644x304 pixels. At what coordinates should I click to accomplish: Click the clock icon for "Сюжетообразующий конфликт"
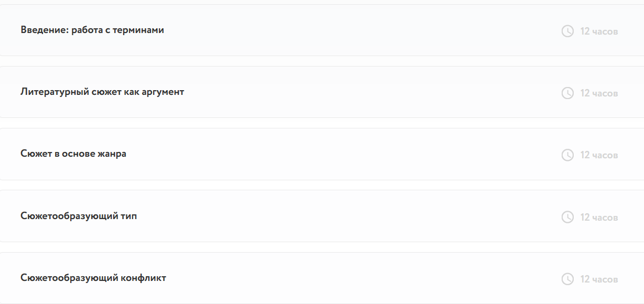click(x=567, y=279)
